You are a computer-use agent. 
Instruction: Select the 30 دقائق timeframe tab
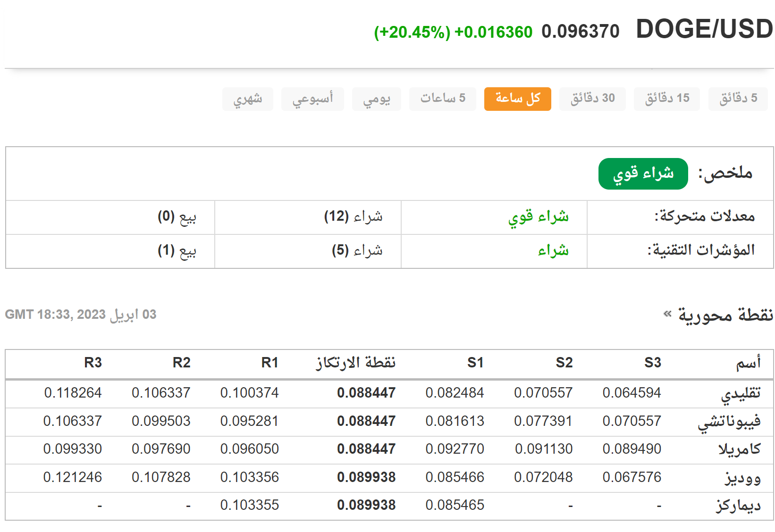pyautogui.click(x=592, y=99)
